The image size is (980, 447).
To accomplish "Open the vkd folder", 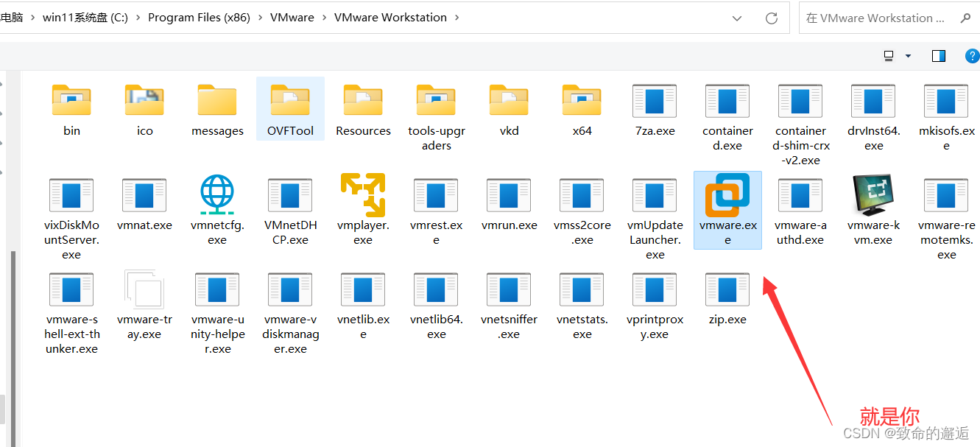I will (x=509, y=109).
